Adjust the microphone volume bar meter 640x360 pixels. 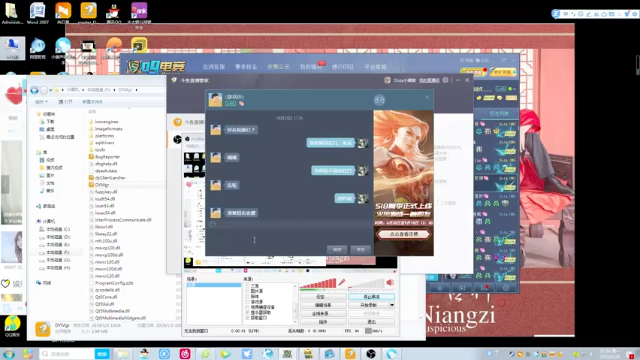tap(318, 283)
